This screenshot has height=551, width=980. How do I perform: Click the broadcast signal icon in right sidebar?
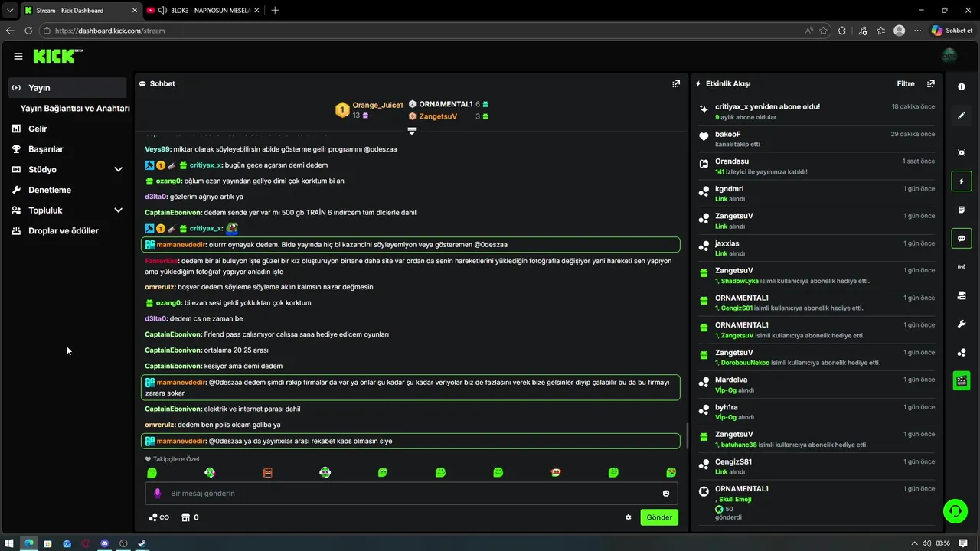pyautogui.click(x=962, y=266)
